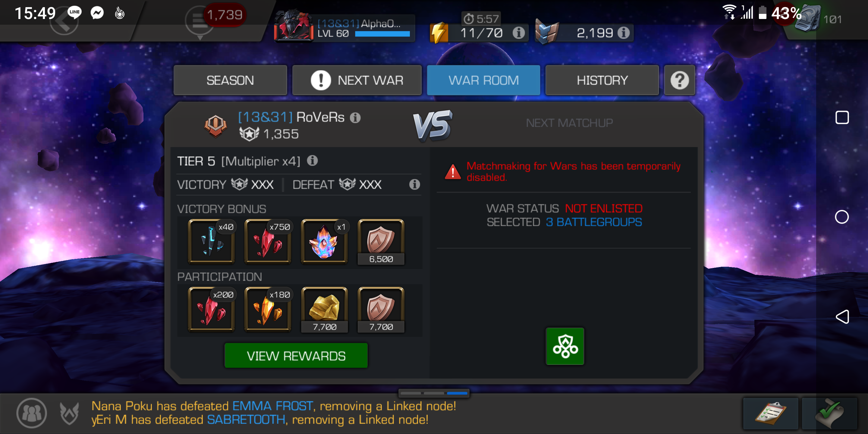868x434 pixels.
Task: Tap the info icon beside RoVeRs
Action: (x=355, y=118)
